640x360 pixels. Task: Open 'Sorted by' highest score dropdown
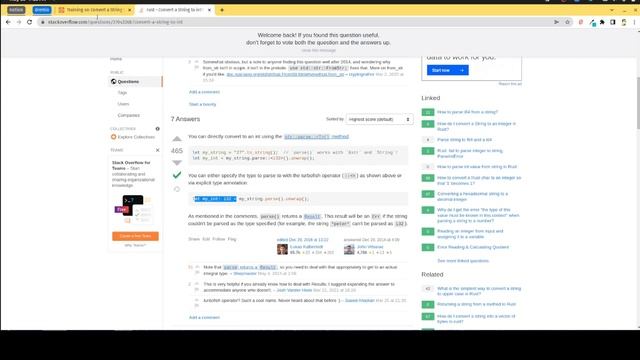click(x=379, y=119)
